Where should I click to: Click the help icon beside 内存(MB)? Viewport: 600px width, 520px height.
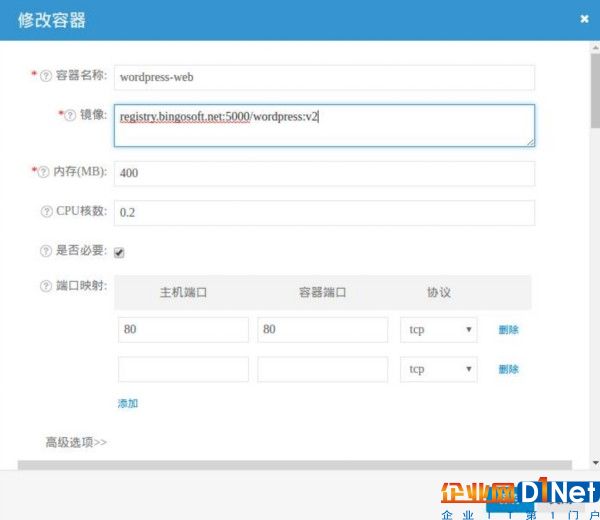point(44,172)
